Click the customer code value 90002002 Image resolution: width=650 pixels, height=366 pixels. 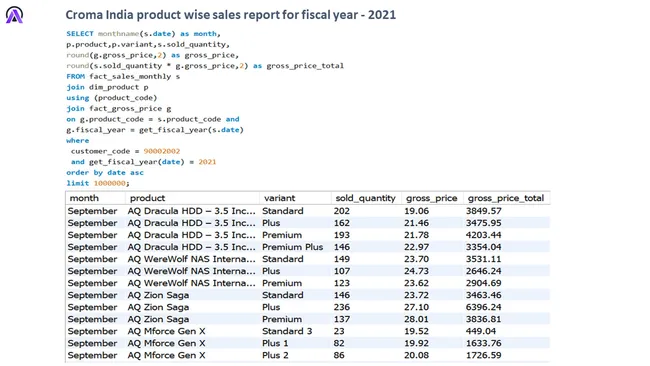point(162,151)
